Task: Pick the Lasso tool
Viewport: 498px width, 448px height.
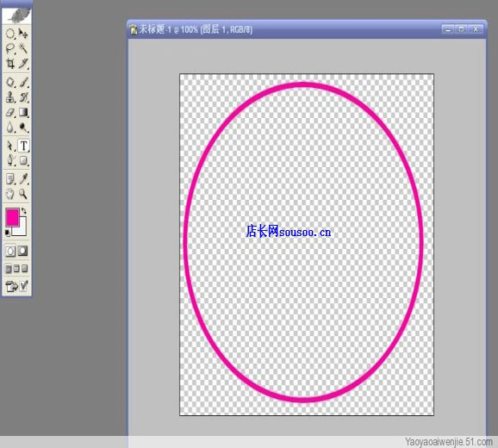Action: [10, 48]
